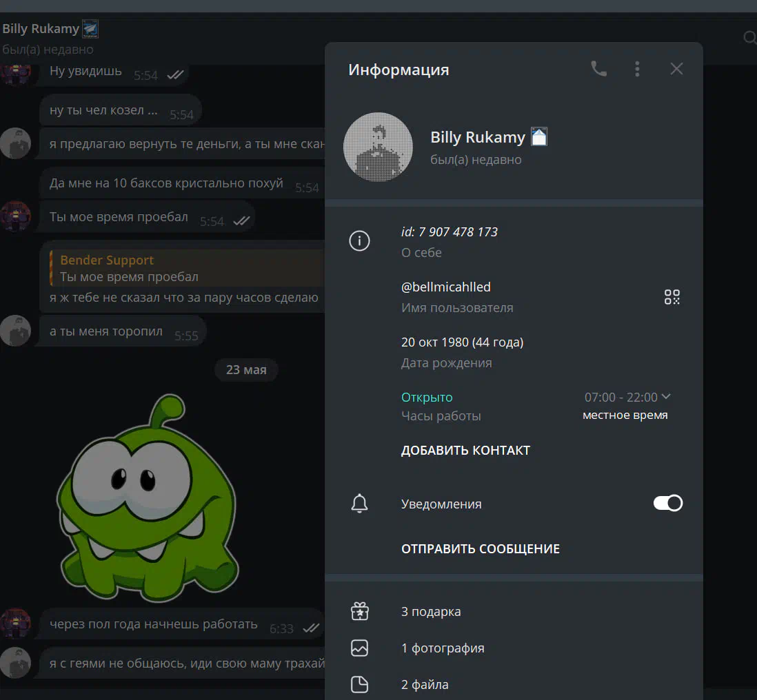This screenshot has height=700, width=757.
Task: Click the gift box icon
Action: pos(359,611)
